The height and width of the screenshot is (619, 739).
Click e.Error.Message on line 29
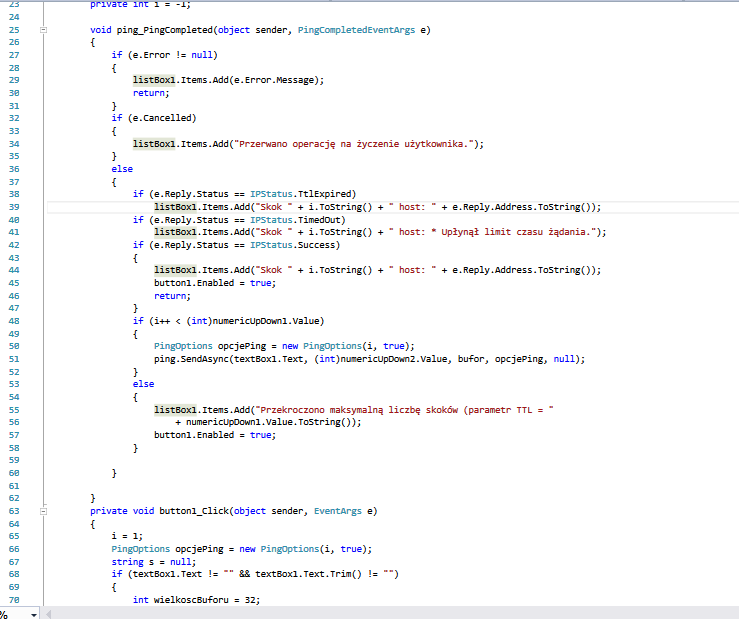coord(276,80)
